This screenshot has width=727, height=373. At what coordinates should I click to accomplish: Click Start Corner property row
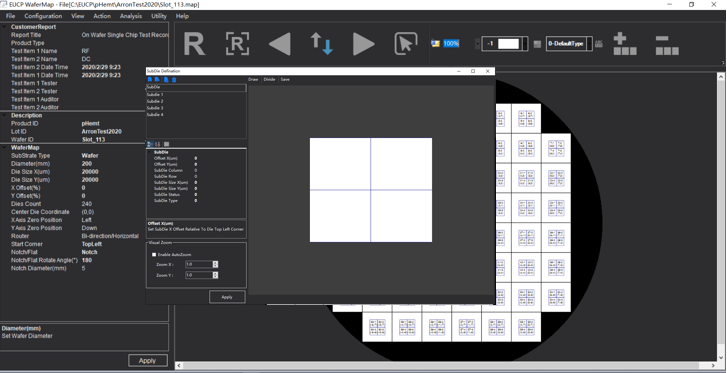point(84,244)
